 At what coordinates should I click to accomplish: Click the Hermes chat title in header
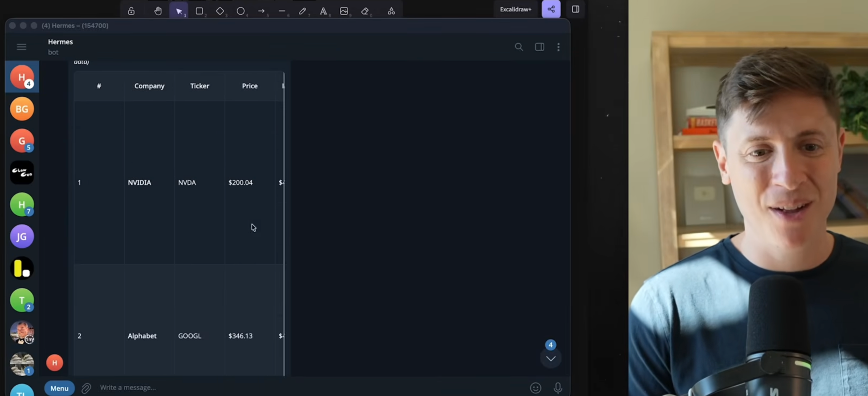60,42
